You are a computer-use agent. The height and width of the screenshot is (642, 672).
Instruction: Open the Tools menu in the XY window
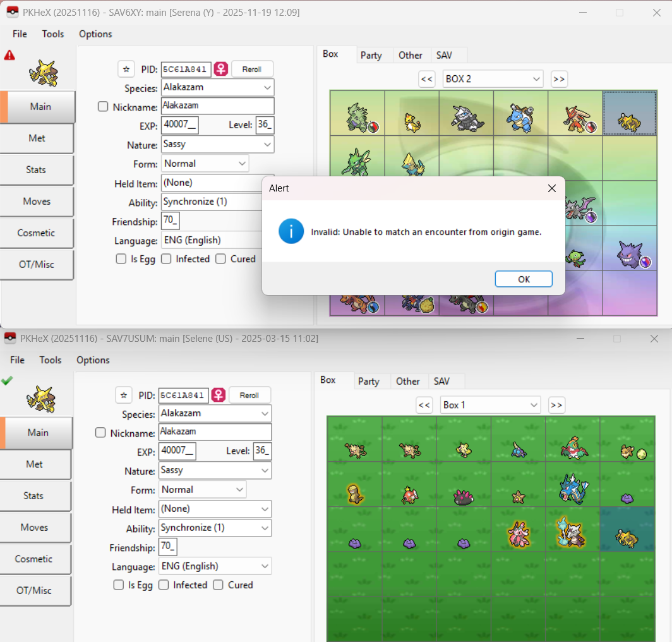tap(53, 34)
